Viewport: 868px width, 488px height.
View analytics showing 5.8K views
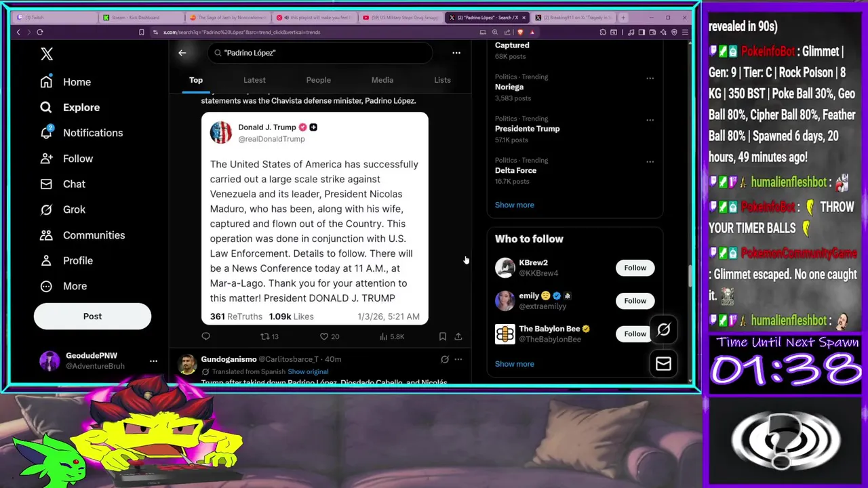[392, 336]
